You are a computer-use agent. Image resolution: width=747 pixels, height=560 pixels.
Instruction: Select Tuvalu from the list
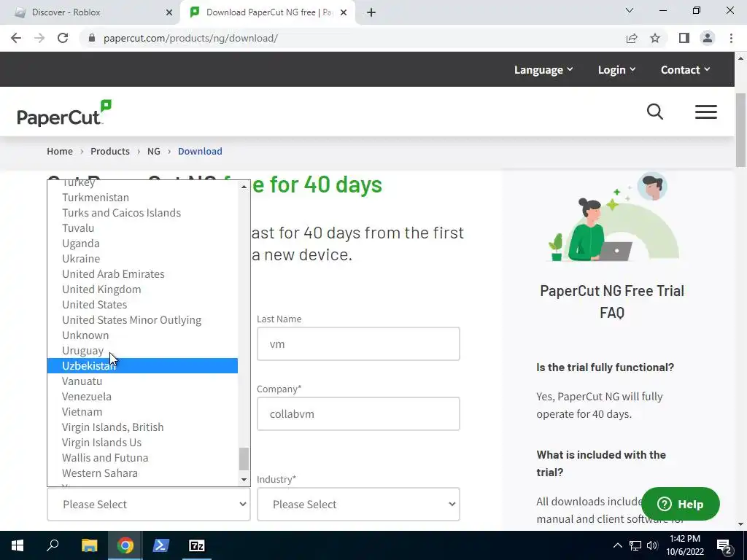[x=142, y=228]
